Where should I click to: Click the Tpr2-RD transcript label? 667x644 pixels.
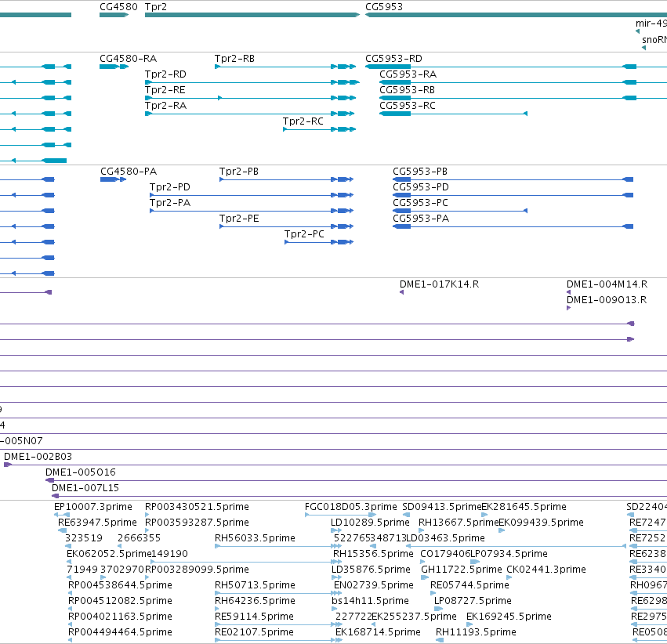[x=165, y=74]
